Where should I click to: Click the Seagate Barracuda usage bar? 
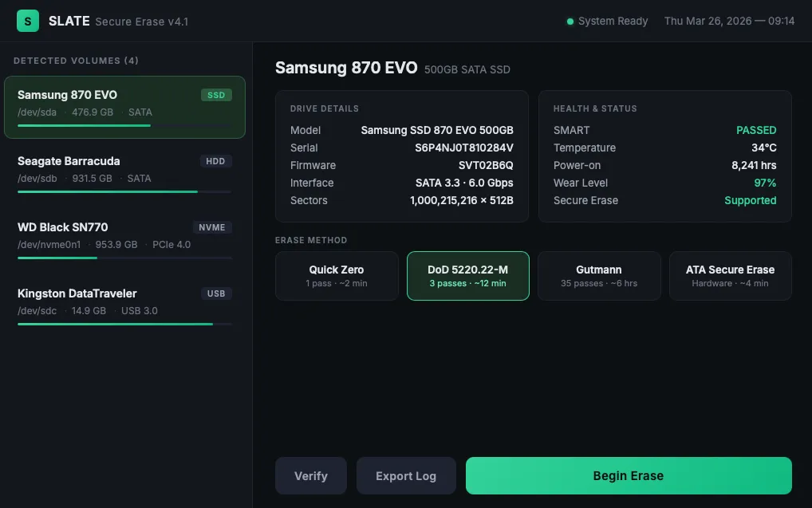tap(124, 191)
